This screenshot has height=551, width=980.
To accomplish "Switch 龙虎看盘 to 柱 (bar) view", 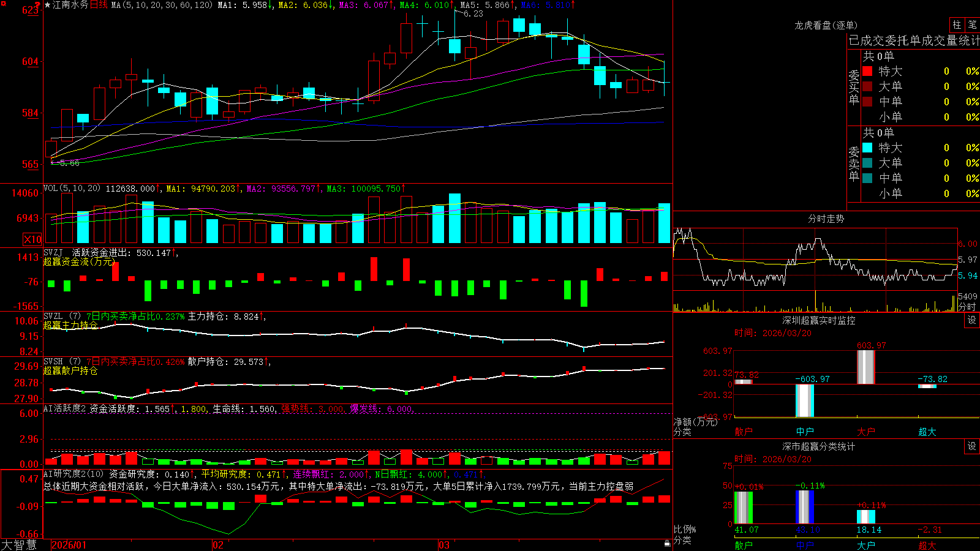I will (957, 24).
